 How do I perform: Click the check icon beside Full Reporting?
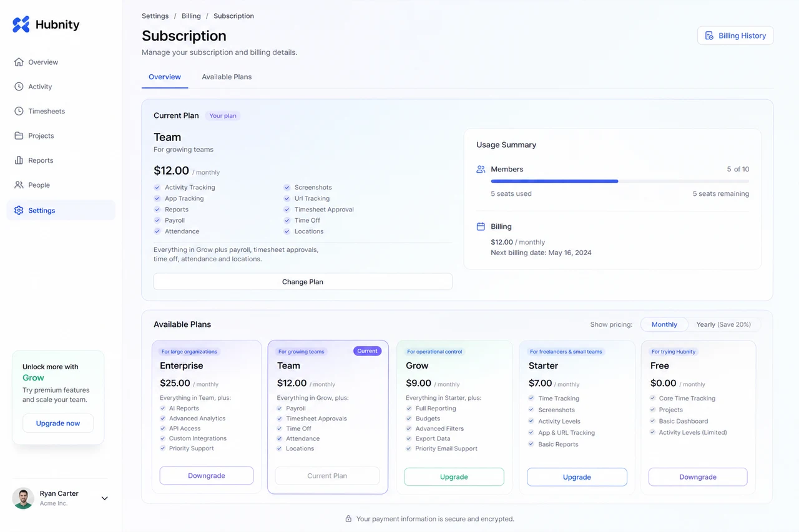pos(409,409)
